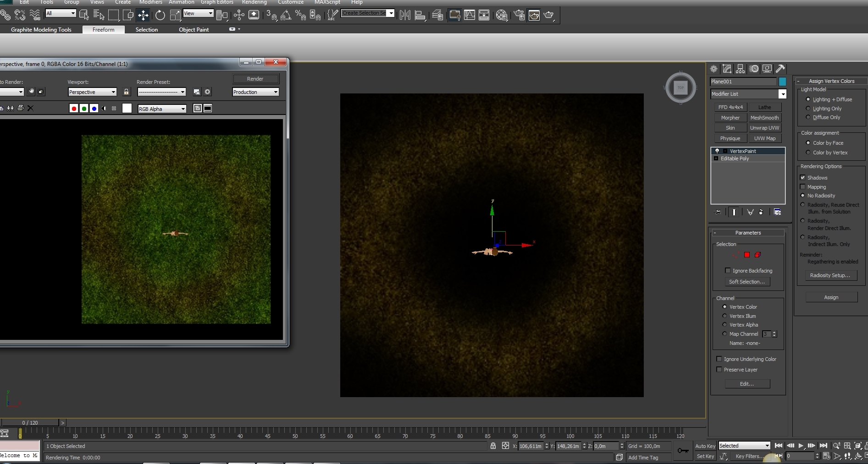Image resolution: width=868 pixels, height=464 pixels.
Task: Open the Graphite Modeling Tools tab
Action: (41, 29)
